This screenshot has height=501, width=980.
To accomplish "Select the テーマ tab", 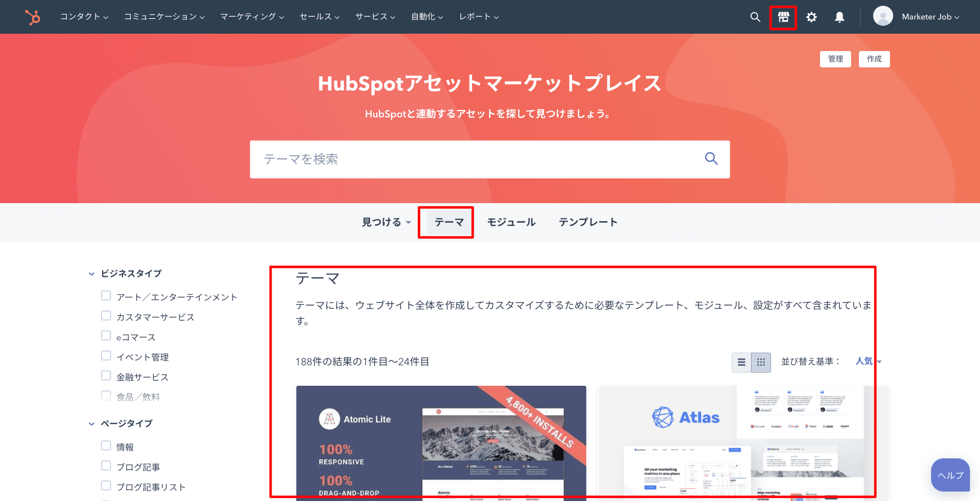I will pyautogui.click(x=449, y=222).
